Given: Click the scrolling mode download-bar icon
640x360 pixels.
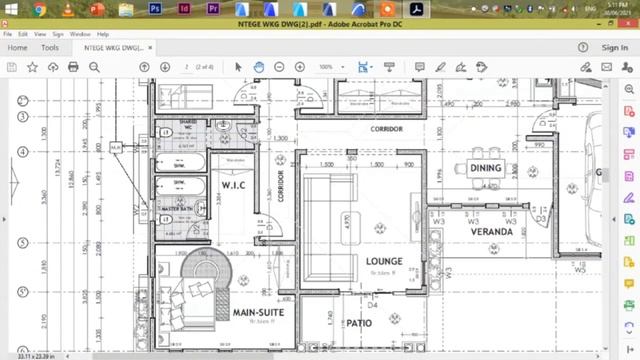Looking at the screenshot, I should pos(389,67).
